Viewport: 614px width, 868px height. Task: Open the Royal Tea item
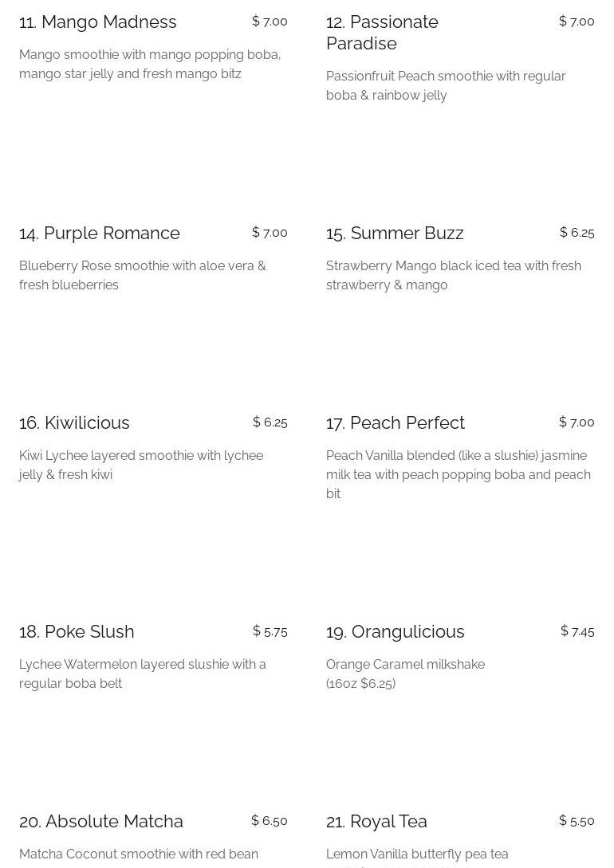pyautogui.click(x=376, y=822)
